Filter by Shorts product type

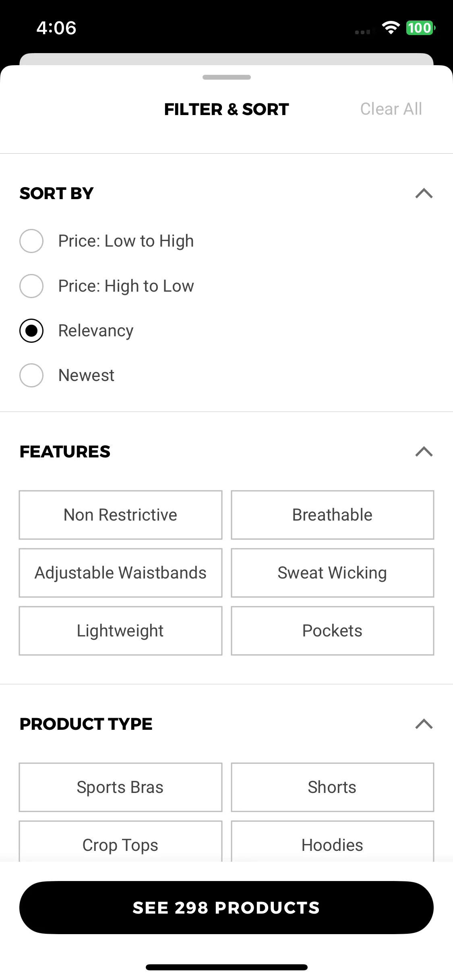tap(332, 787)
